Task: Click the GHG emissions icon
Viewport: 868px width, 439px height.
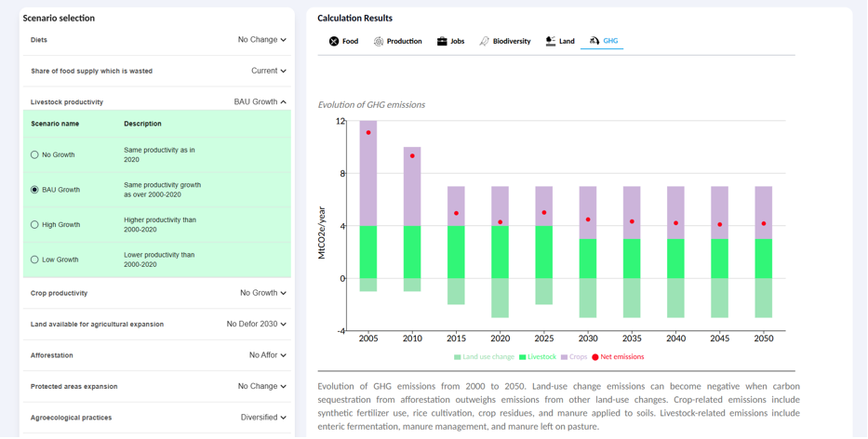Action: coord(594,41)
